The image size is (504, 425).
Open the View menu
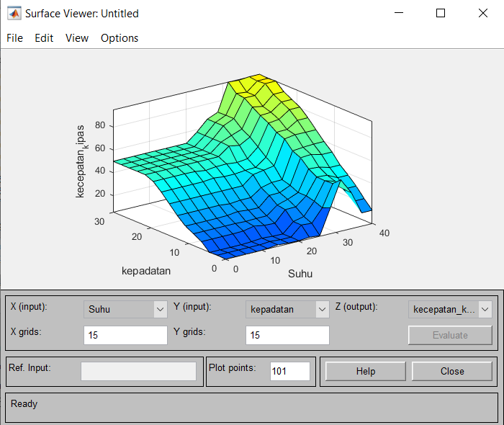coord(77,38)
